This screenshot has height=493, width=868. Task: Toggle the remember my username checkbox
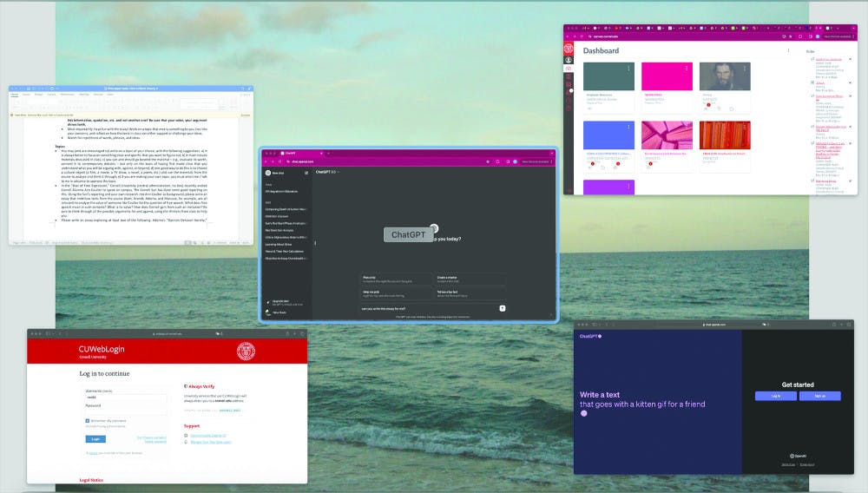[x=87, y=420]
